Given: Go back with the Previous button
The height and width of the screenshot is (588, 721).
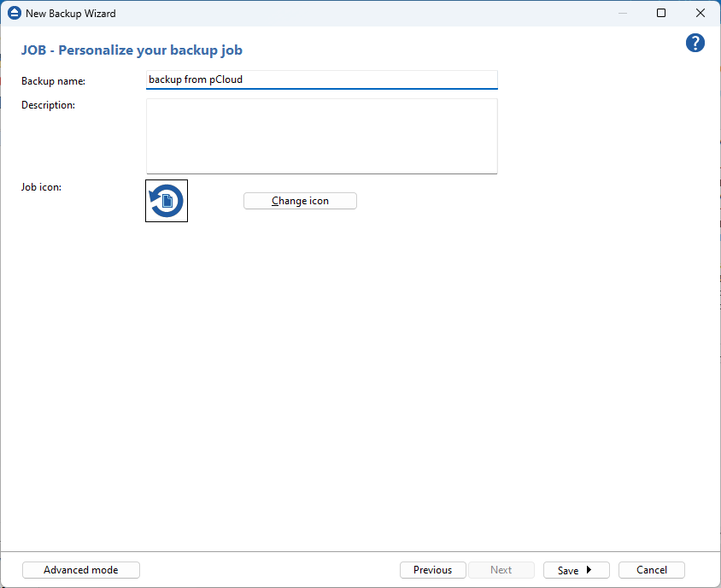Looking at the screenshot, I should click(x=432, y=570).
